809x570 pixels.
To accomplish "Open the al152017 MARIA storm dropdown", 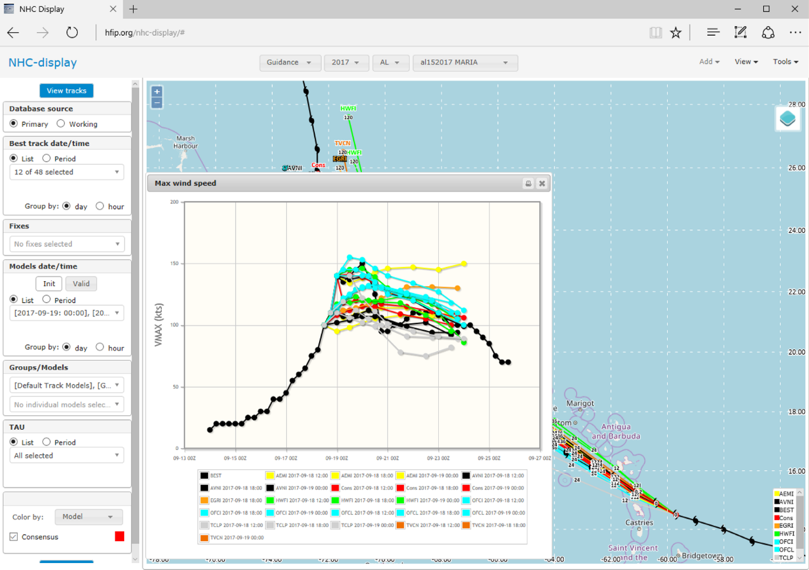I will (x=465, y=62).
